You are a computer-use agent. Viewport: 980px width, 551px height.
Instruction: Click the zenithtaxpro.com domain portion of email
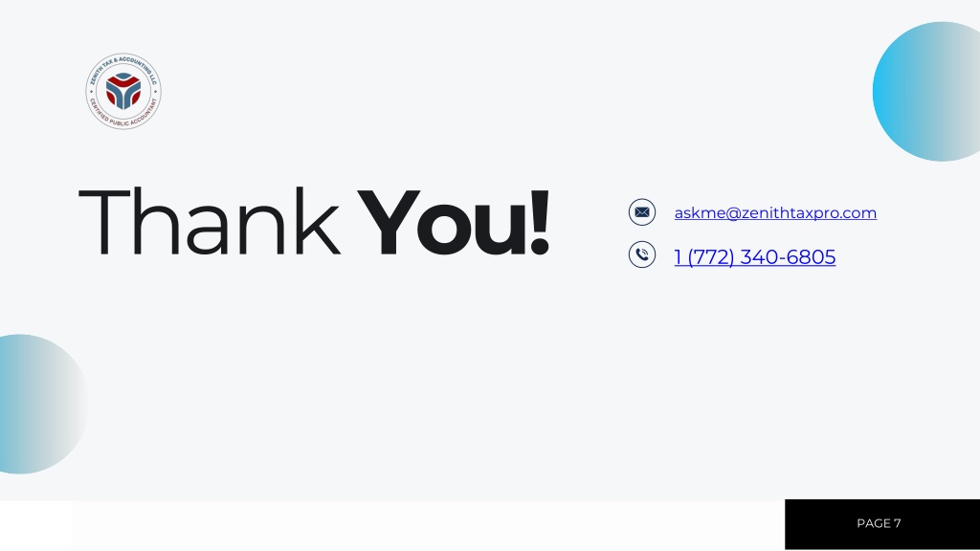[809, 213]
